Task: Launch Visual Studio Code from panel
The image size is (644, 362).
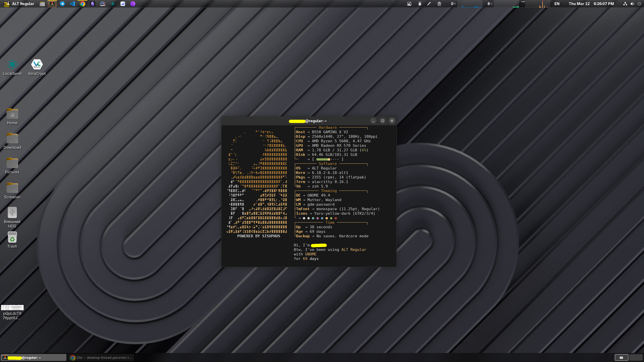Action: coord(72,4)
